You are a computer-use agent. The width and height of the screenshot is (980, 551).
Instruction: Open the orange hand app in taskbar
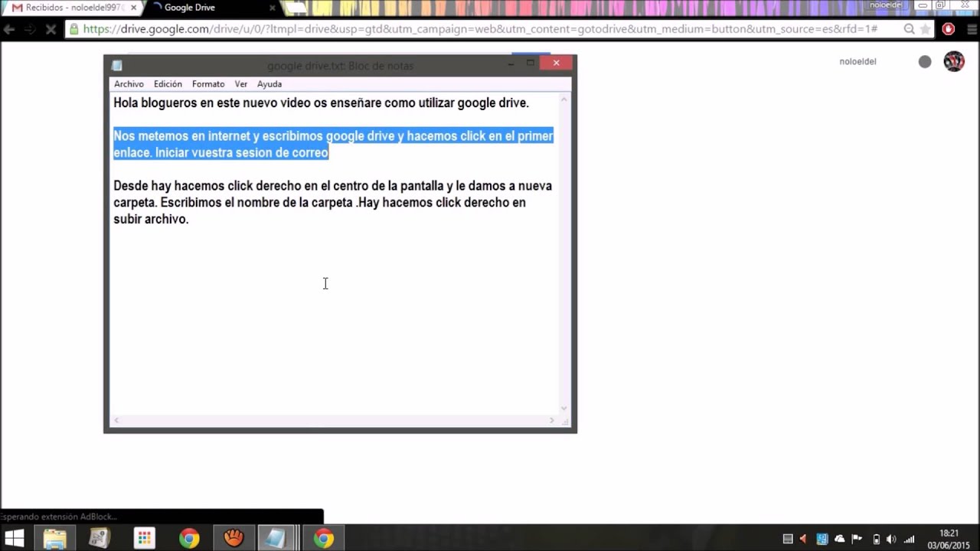234,539
